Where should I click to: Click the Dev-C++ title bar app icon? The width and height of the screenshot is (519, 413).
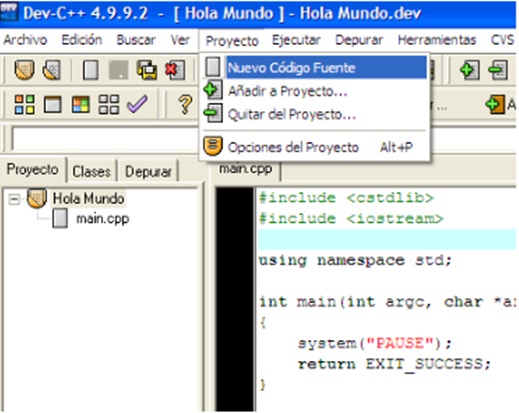point(9,13)
